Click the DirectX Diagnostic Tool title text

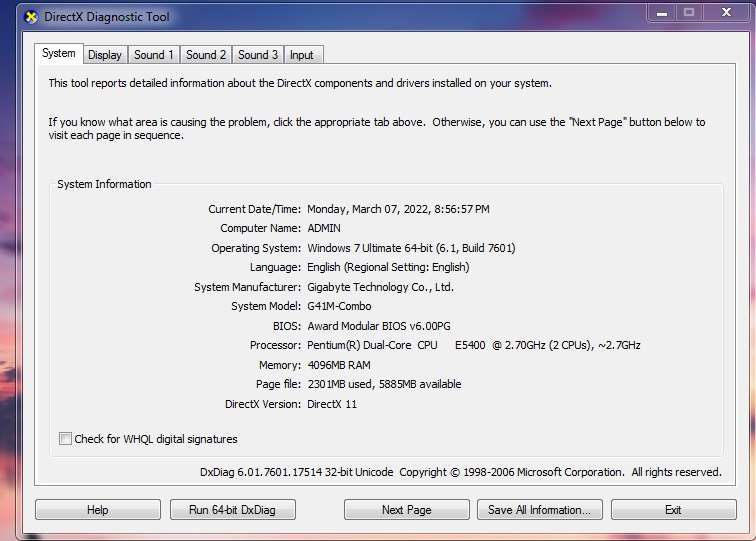107,17
